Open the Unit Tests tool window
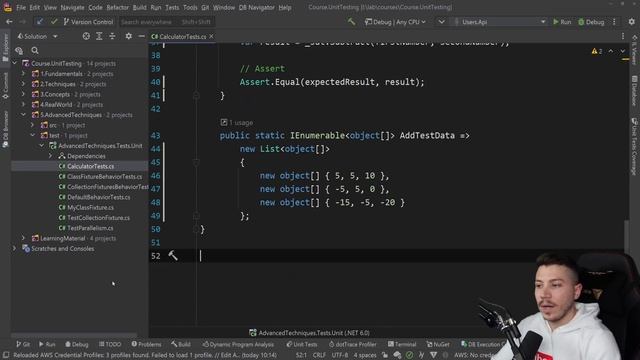 point(302,344)
